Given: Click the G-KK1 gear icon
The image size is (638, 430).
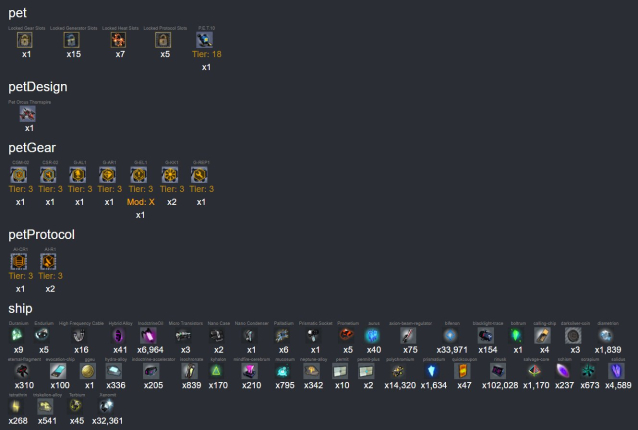Looking at the screenshot, I should (x=171, y=174).
